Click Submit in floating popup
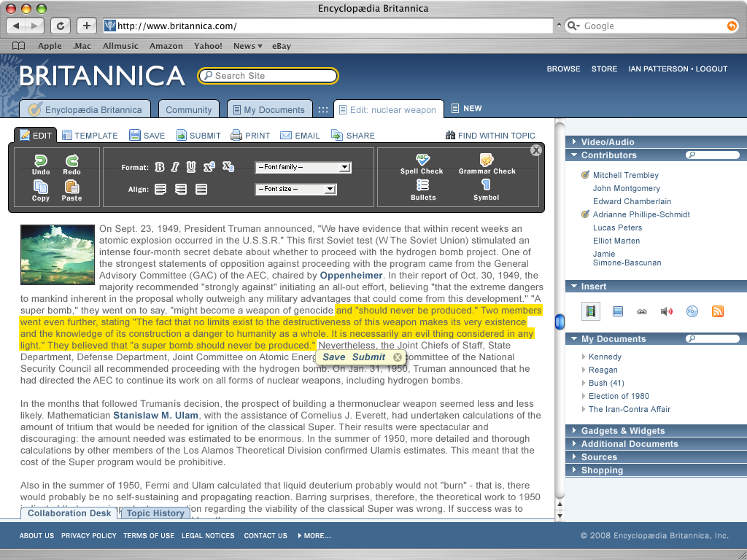 pos(368,357)
